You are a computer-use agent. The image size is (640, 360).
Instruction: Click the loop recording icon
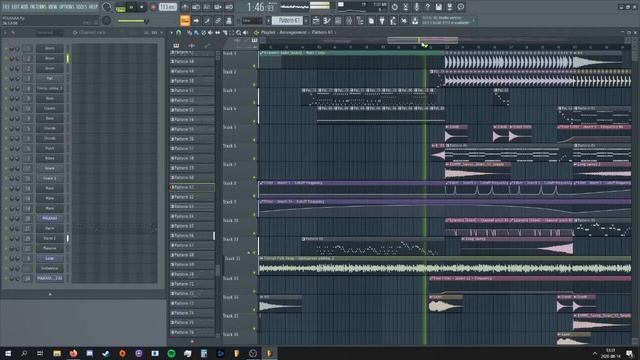[x=229, y=7]
